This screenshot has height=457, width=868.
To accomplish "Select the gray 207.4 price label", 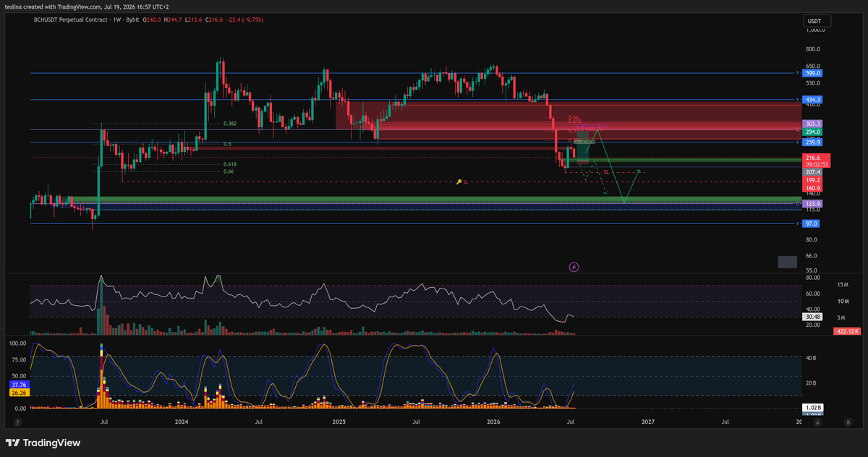I will coord(813,173).
